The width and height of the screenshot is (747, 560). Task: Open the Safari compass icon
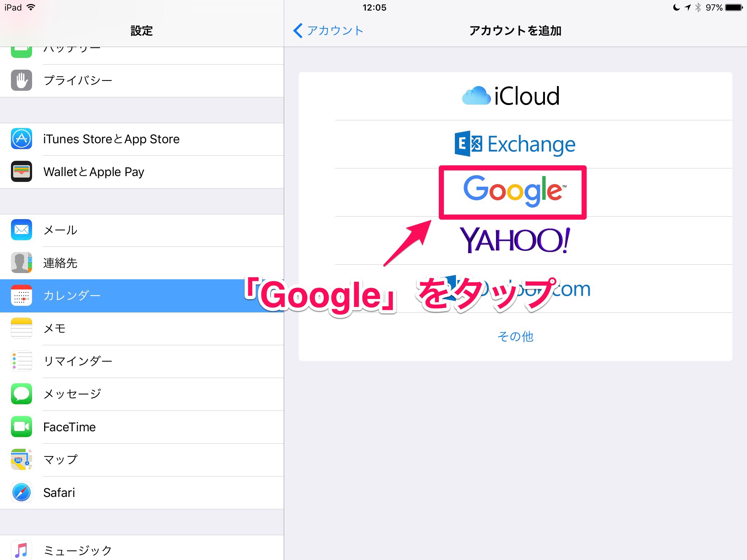coord(22,493)
